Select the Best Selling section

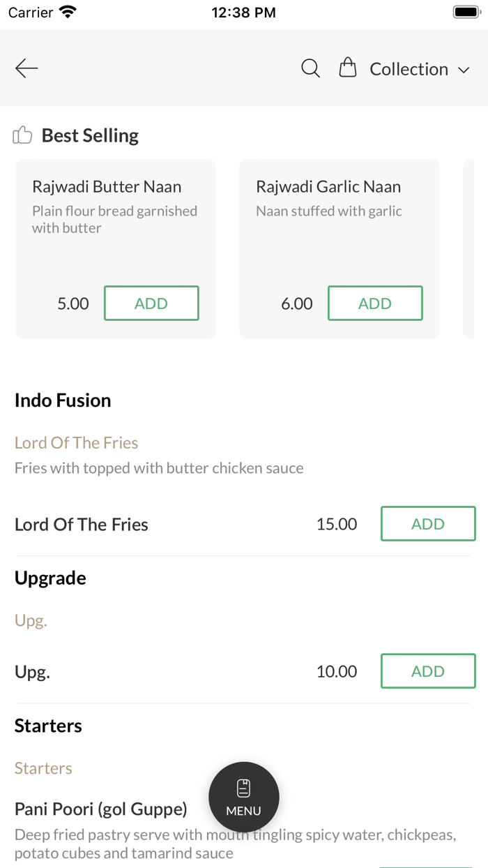click(x=89, y=135)
